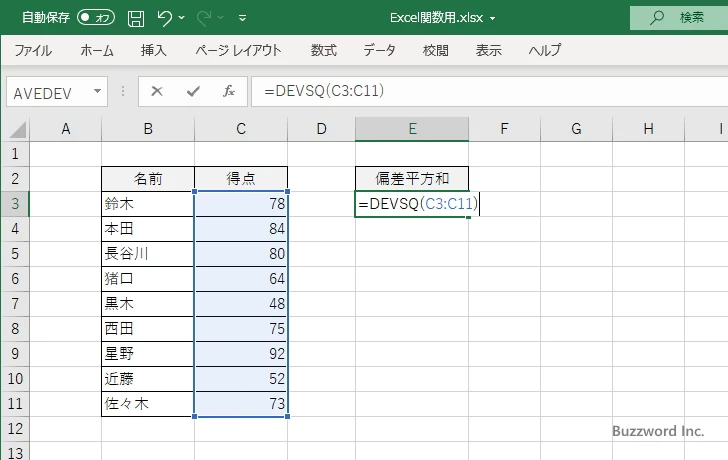
Task: Switch to the ホーム tab
Action: (x=97, y=50)
